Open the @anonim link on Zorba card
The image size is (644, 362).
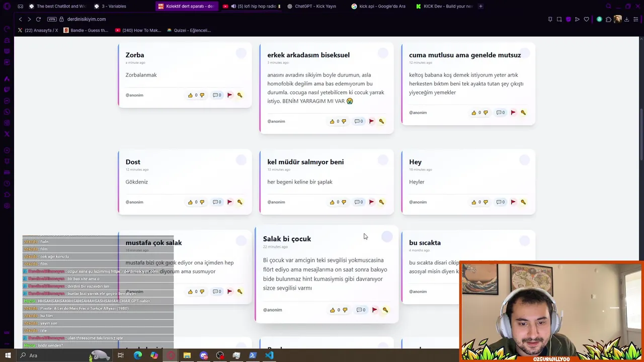[x=134, y=95]
